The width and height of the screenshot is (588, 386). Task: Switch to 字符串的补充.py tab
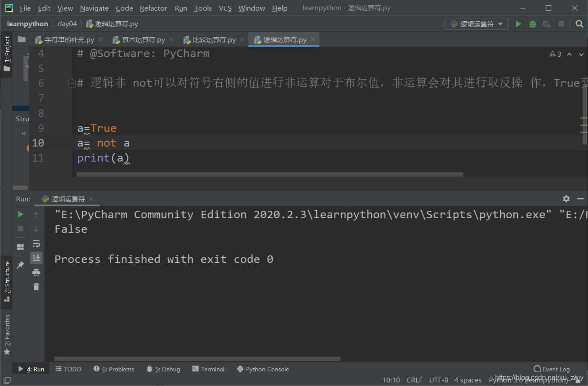tap(69, 40)
